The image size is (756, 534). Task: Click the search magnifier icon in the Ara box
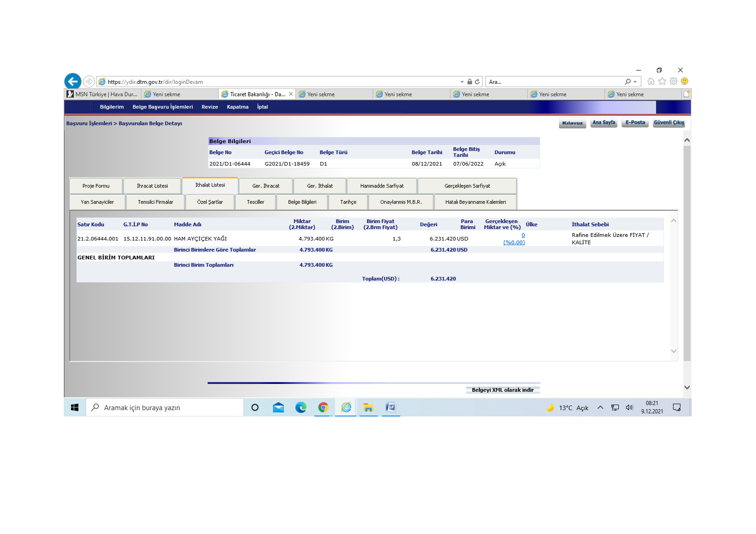(x=628, y=82)
